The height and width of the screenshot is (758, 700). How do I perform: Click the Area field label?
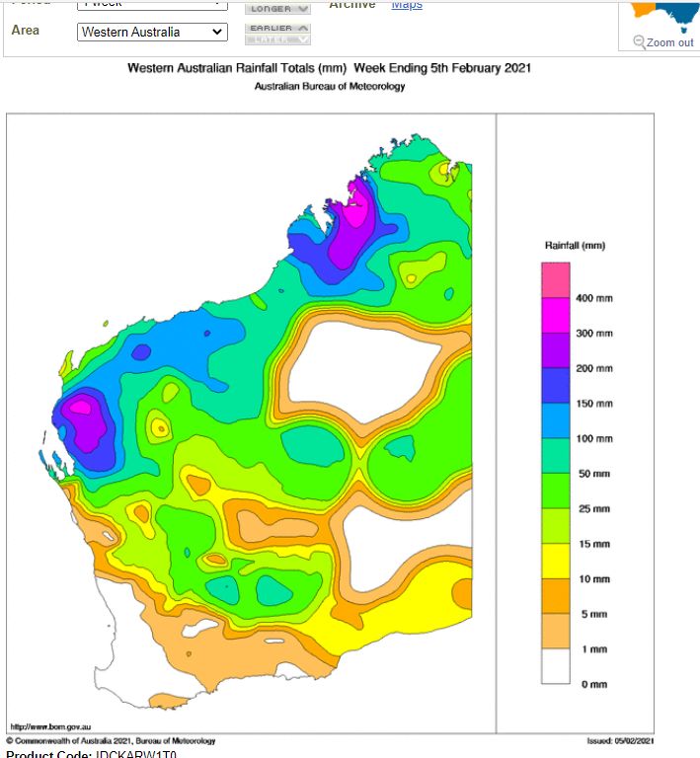tap(25, 30)
